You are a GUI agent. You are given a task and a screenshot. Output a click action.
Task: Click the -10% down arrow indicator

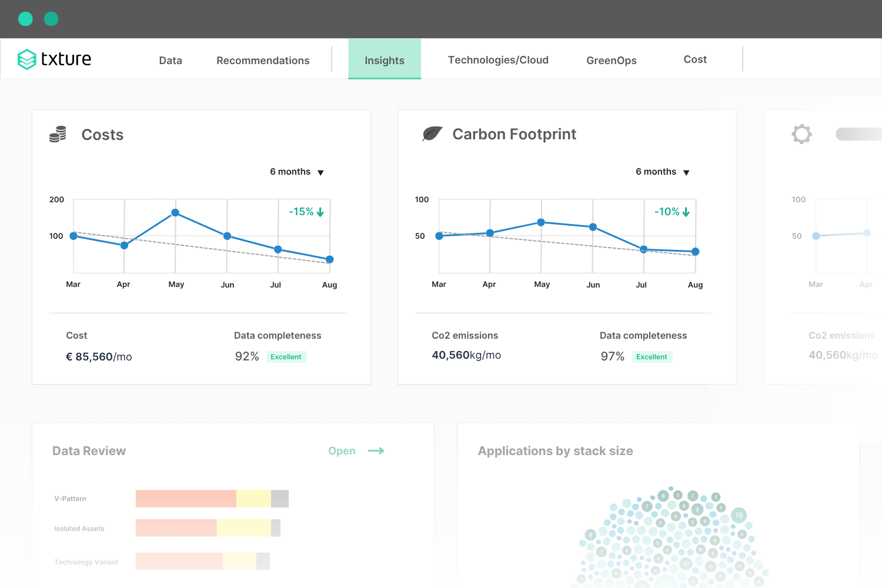pos(672,212)
